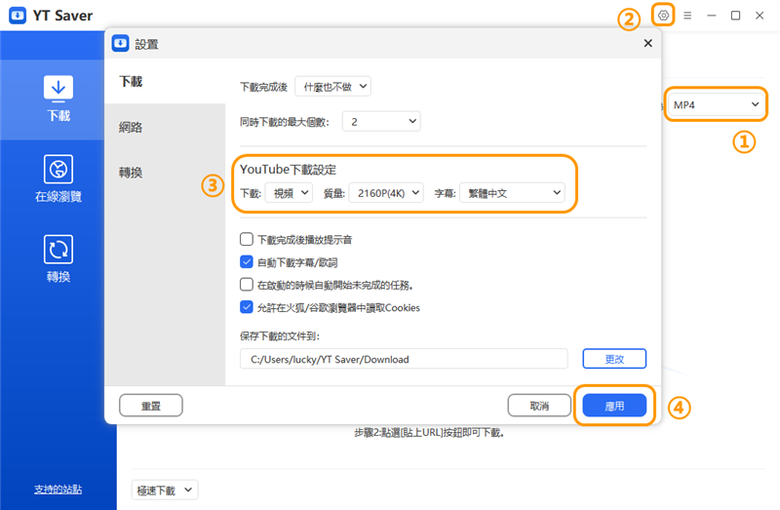Open the MP4 output format dropdown
Screen dimensions: 780x510
point(715,104)
